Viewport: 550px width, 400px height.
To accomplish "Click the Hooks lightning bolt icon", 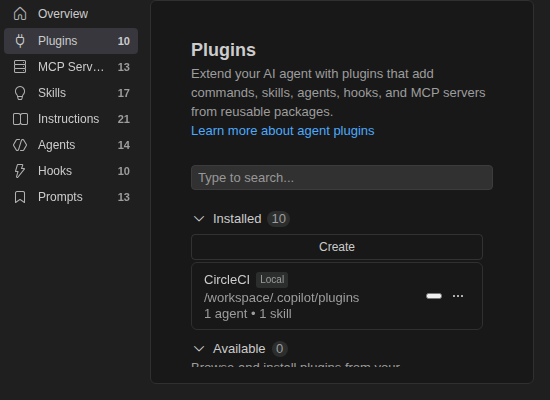I will tap(20, 171).
